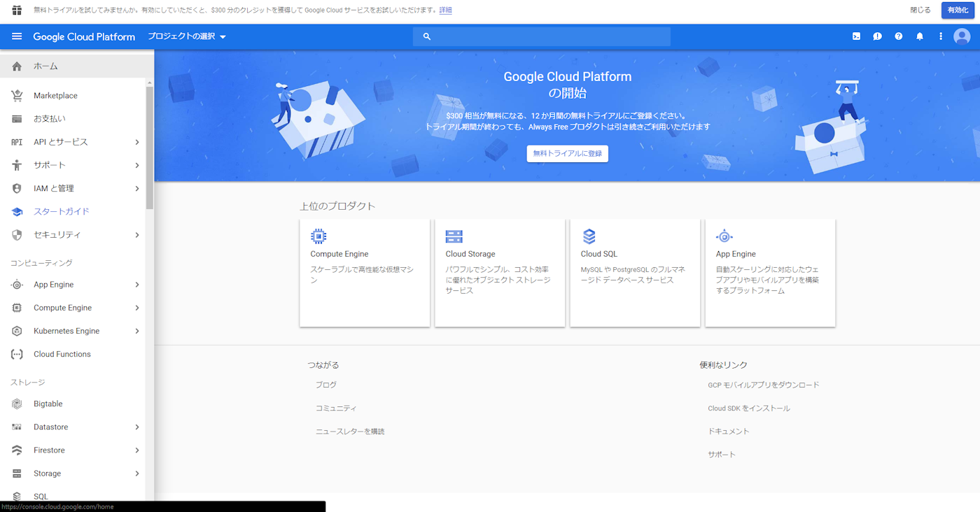Click the Datastore icon
Image resolution: width=980 pixels, height=512 pixels.
pyautogui.click(x=17, y=427)
